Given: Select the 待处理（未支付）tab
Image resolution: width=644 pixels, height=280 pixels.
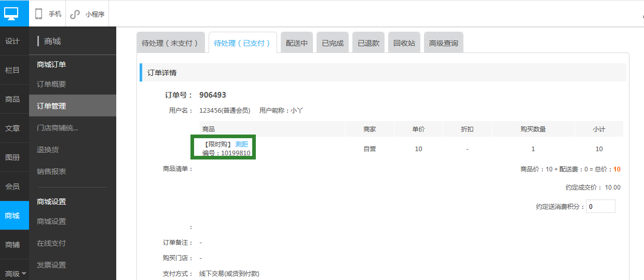Looking at the screenshot, I should (x=170, y=43).
